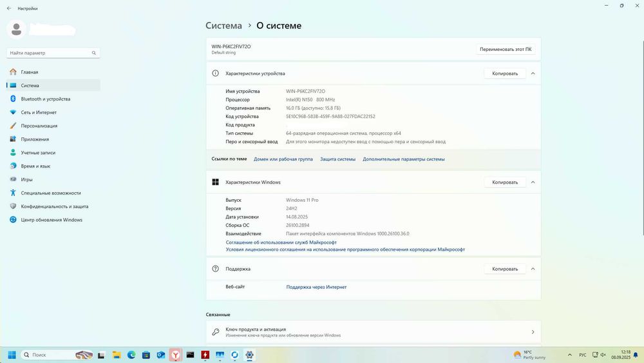Show hidden system tray icons
The image size is (644, 363).
click(570, 355)
